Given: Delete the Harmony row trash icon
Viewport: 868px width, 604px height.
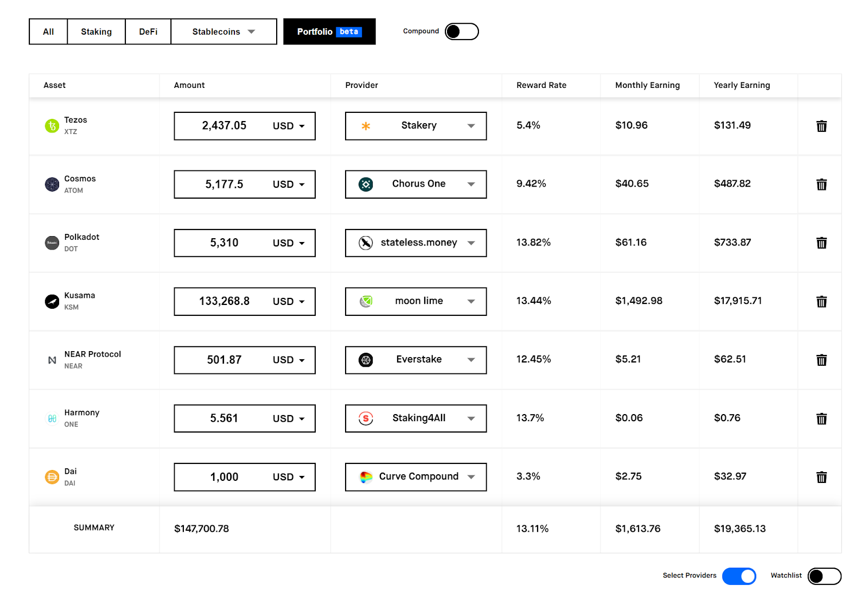Looking at the screenshot, I should tap(821, 418).
